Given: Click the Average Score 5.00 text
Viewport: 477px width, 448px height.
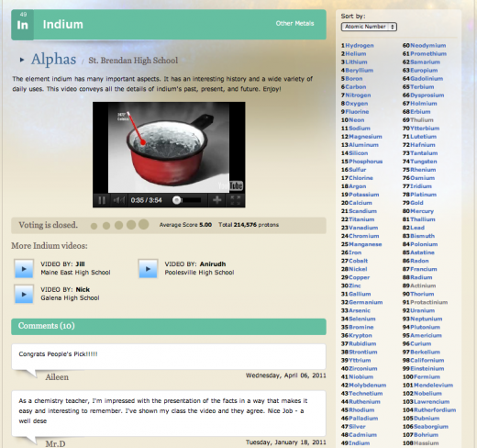Looking at the screenshot, I should coord(185,225).
